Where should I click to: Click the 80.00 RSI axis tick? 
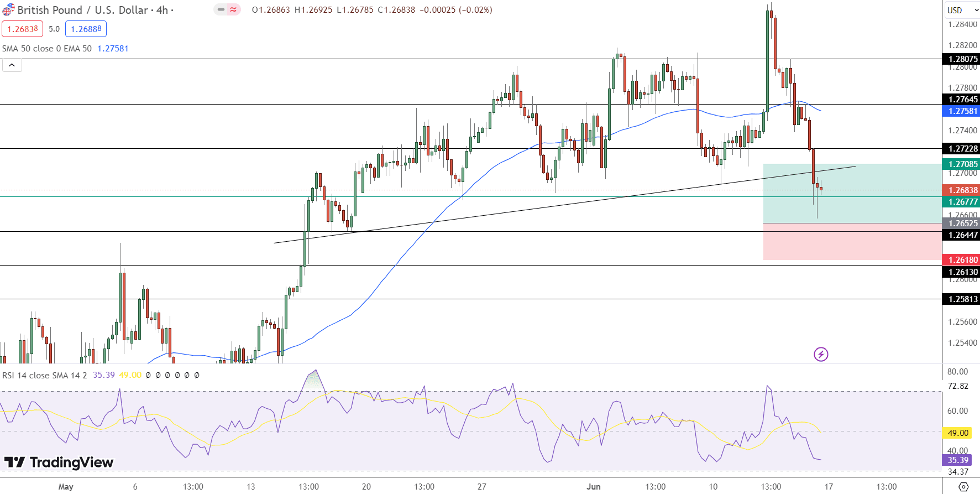[958, 372]
